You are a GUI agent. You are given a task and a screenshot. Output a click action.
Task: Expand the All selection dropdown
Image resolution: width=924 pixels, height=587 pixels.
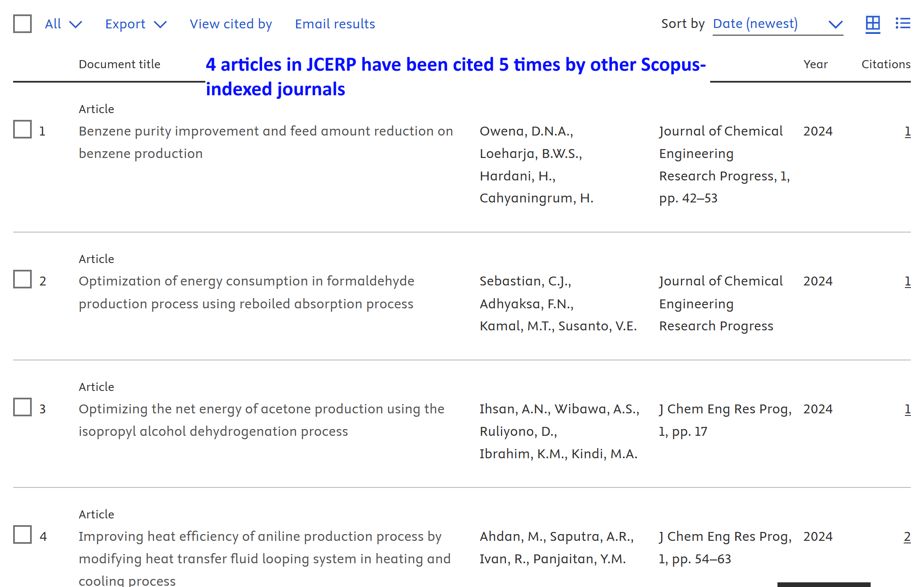63,24
